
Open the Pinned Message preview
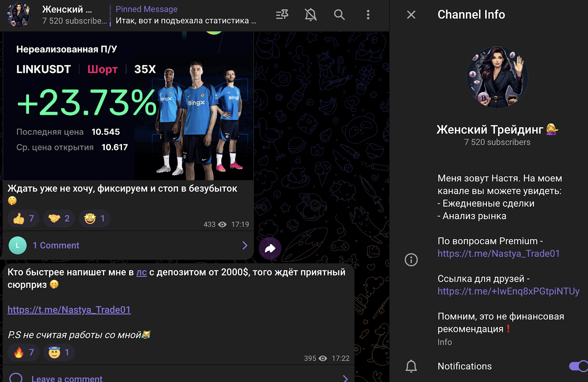coord(186,15)
